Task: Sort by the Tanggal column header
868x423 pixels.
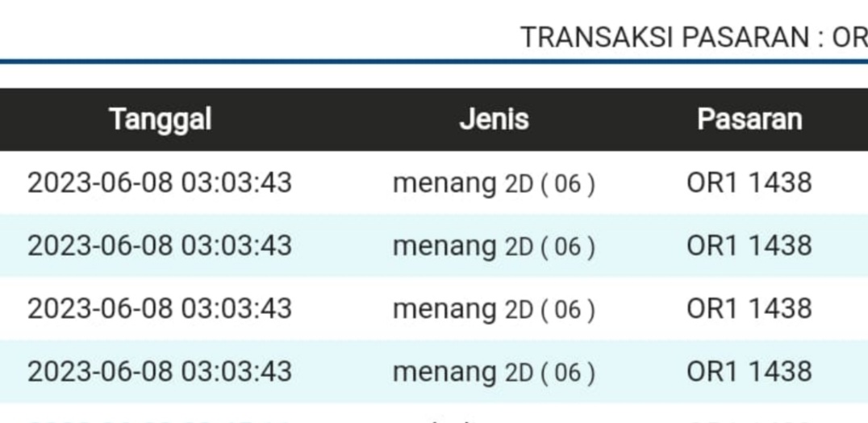Action: (x=161, y=119)
